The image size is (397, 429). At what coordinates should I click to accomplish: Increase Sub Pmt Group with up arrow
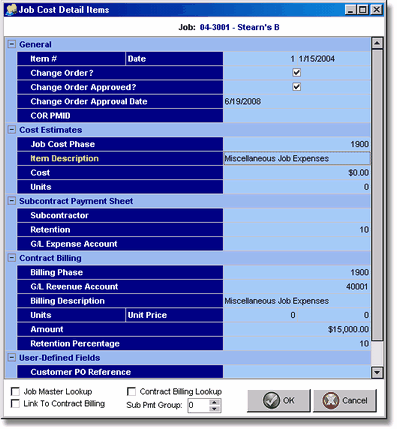pos(215,402)
